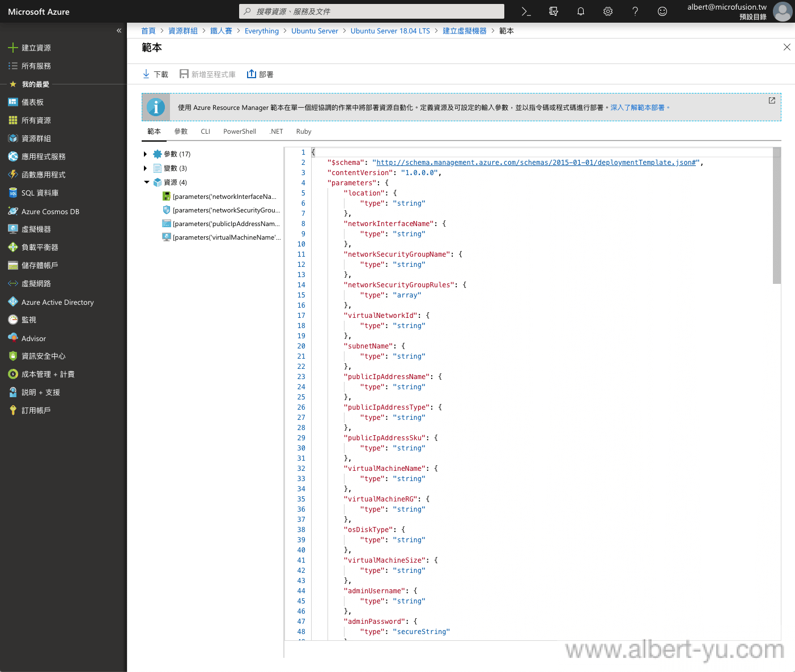Click the code editor vertical scrollbar
795x672 pixels.
coord(777,215)
